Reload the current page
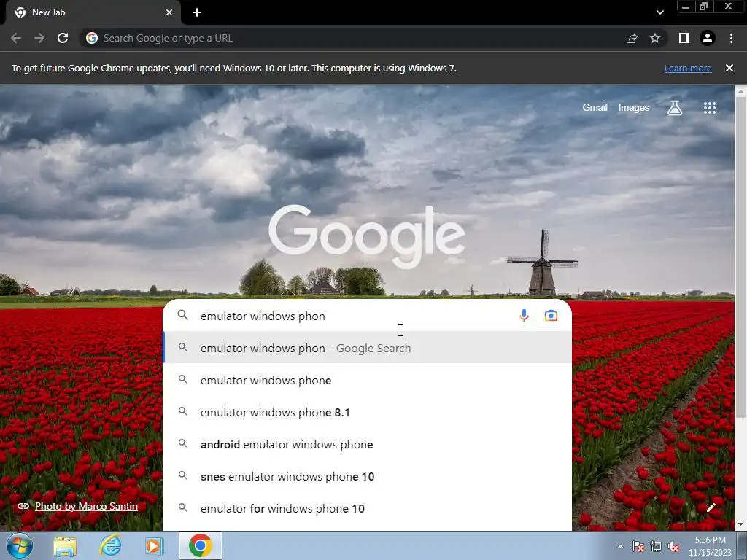Viewport: 747px width, 560px height. pos(63,38)
